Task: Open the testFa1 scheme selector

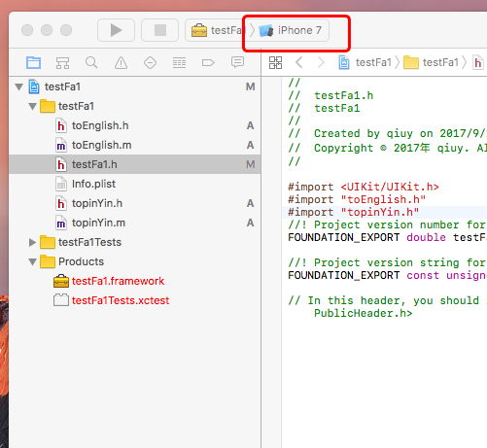Action: pos(217,30)
